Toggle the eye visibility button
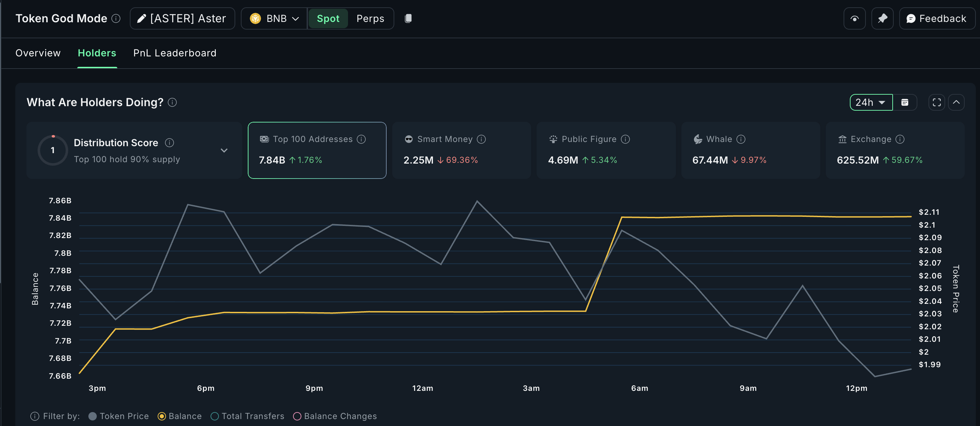Image resolution: width=980 pixels, height=426 pixels. click(854, 18)
